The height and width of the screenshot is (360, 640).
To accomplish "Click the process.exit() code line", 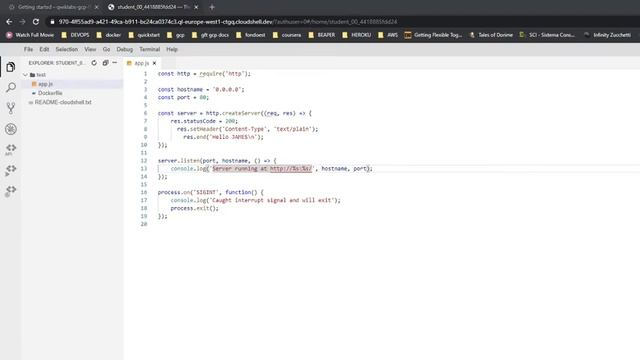I will coord(195,208).
